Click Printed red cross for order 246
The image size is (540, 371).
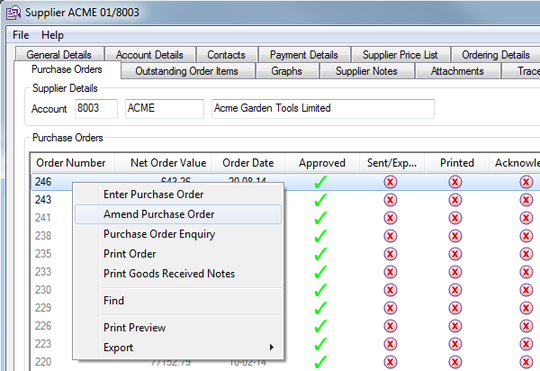coord(455,182)
